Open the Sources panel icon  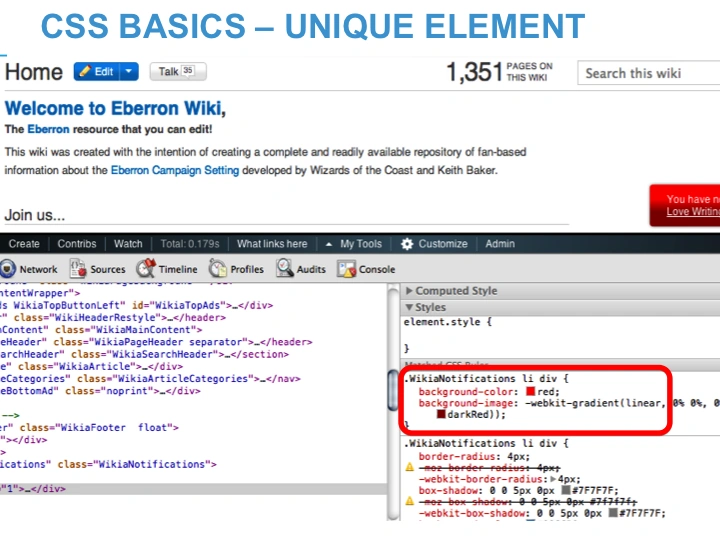[79, 269]
